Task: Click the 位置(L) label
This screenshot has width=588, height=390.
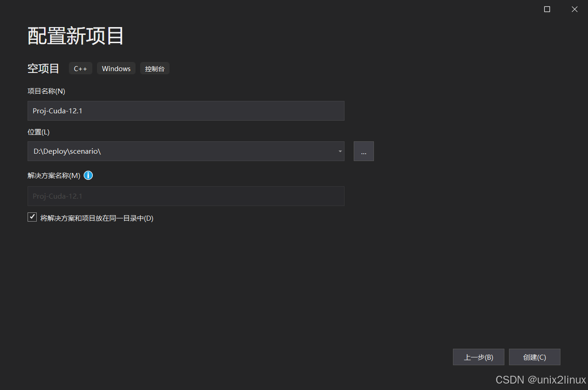Action: (39, 132)
